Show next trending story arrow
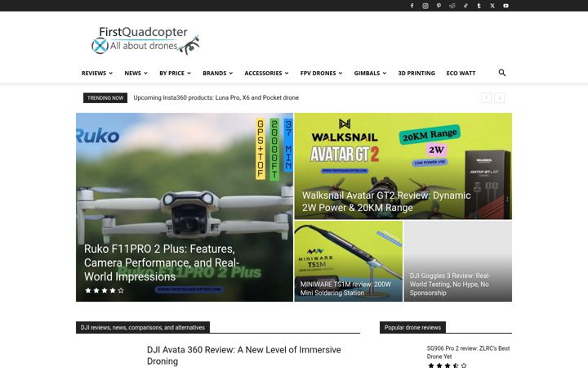Screen dimensions: 588x368 (x=500, y=97)
